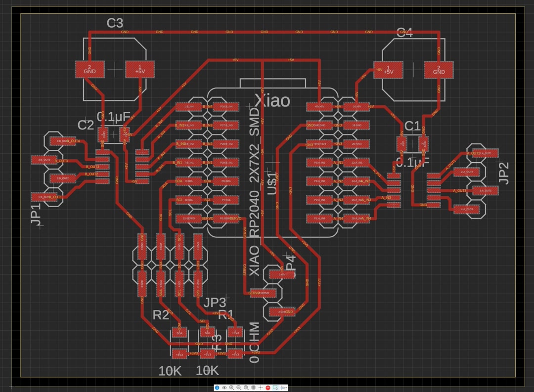Screen dimensions: 534x392
Task: Select Xiao left-column SDA pad
Action: [189, 181]
